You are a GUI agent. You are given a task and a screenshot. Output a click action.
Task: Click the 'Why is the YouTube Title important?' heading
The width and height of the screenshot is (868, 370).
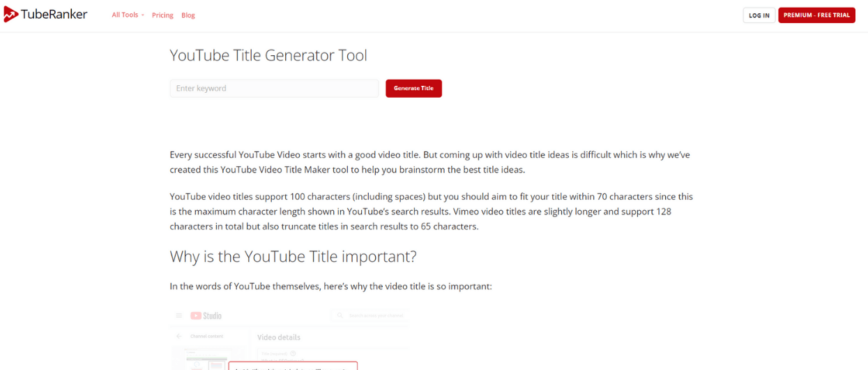pos(293,256)
